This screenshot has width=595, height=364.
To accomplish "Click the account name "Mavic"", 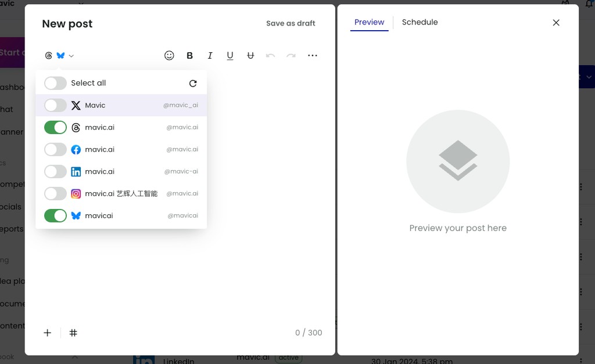I will tap(95, 106).
